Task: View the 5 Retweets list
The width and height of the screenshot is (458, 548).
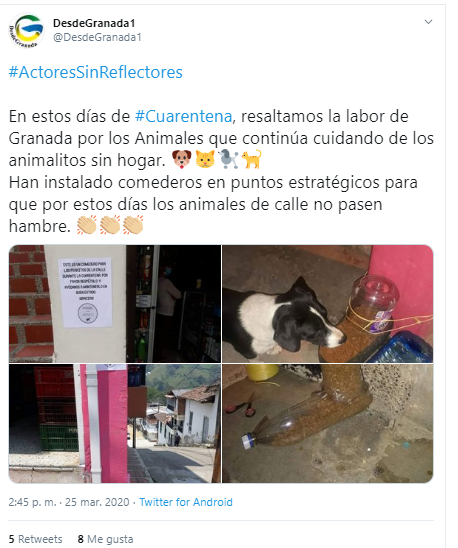Action: point(35,539)
